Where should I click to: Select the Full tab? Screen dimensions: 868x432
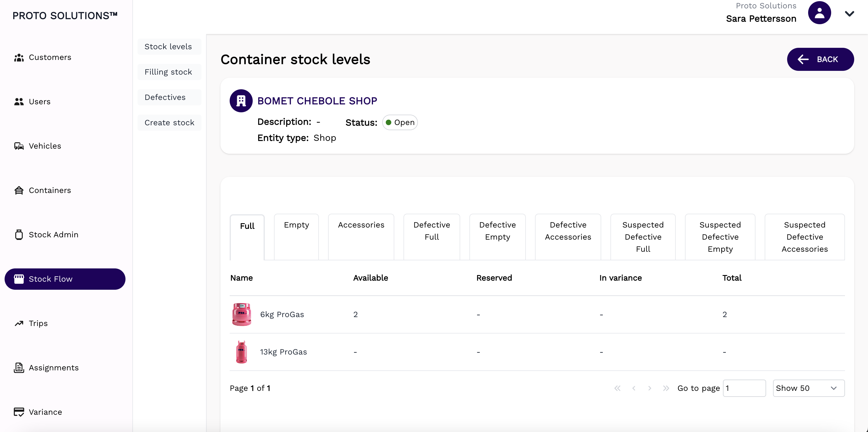[x=247, y=237]
